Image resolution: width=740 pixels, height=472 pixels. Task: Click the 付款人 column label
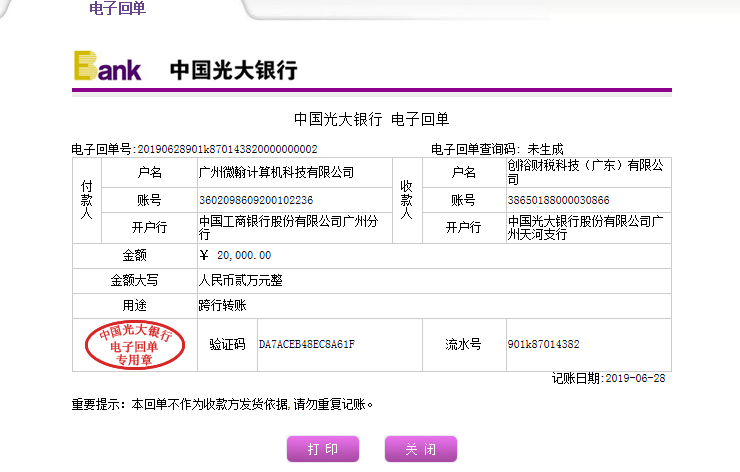click(x=86, y=200)
